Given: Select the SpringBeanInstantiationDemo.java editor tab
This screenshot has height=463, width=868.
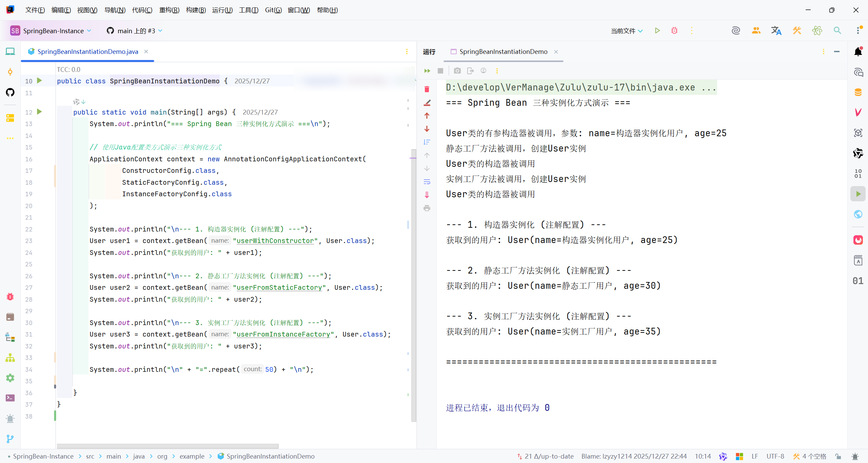Looking at the screenshot, I should pos(87,52).
